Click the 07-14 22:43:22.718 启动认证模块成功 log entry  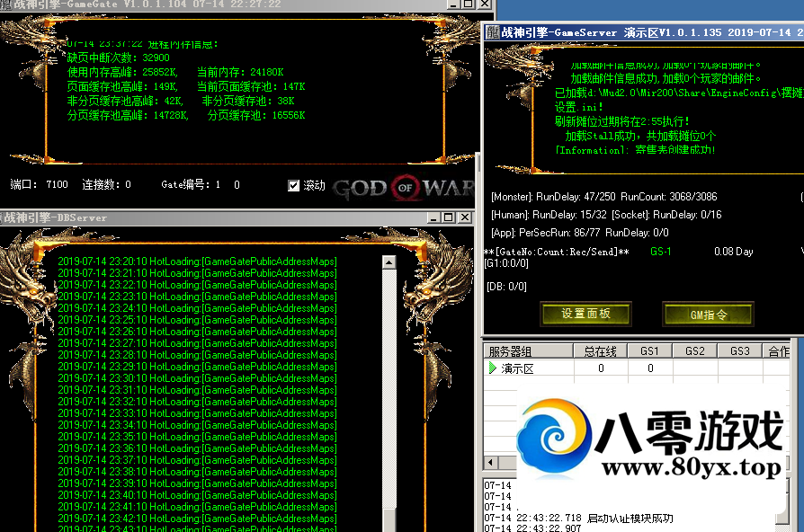(578, 519)
